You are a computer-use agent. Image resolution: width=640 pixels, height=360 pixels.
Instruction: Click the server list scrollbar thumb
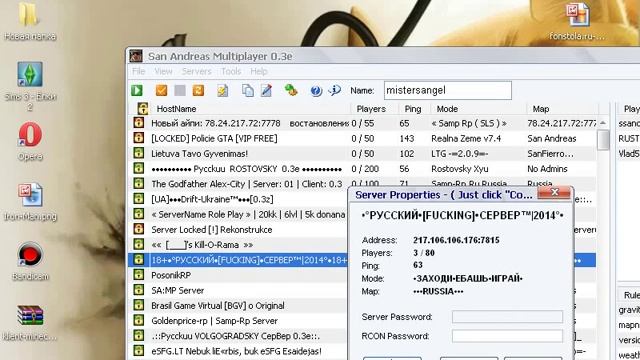click(x=603, y=140)
